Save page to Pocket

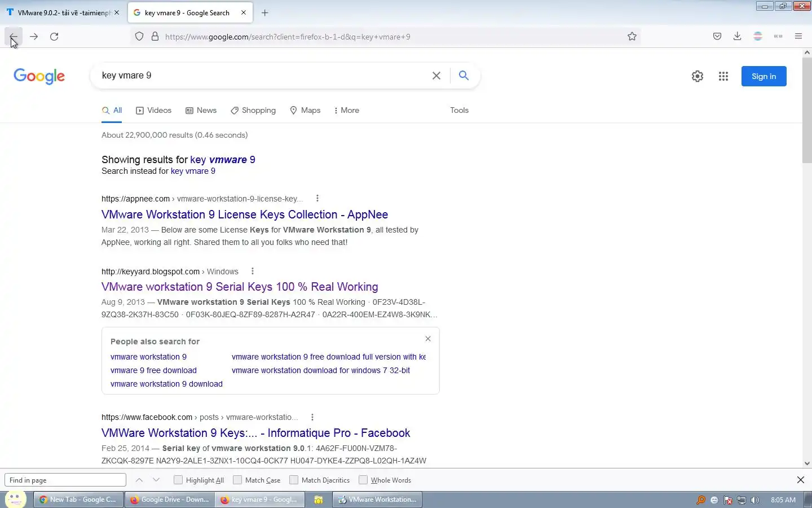(717, 37)
